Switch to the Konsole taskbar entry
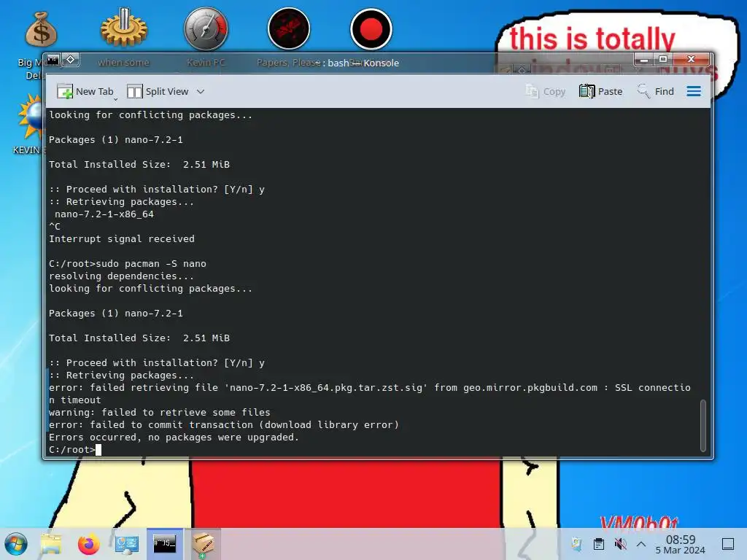The height and width of the screenshot is (560, 747). click(164, 544)
